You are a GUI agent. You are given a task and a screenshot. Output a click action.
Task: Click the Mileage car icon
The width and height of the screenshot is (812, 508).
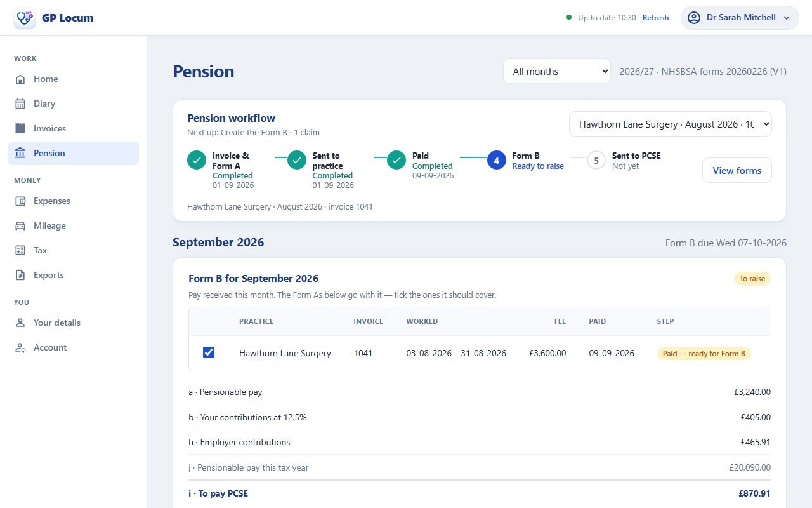pyautogui.click(x=20, y=226)
